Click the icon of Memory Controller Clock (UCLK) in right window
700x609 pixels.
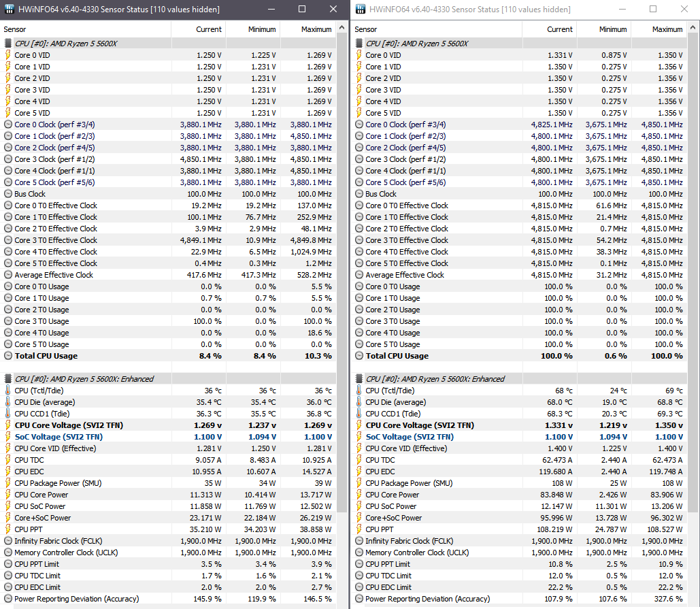click(x=359, y=553)
